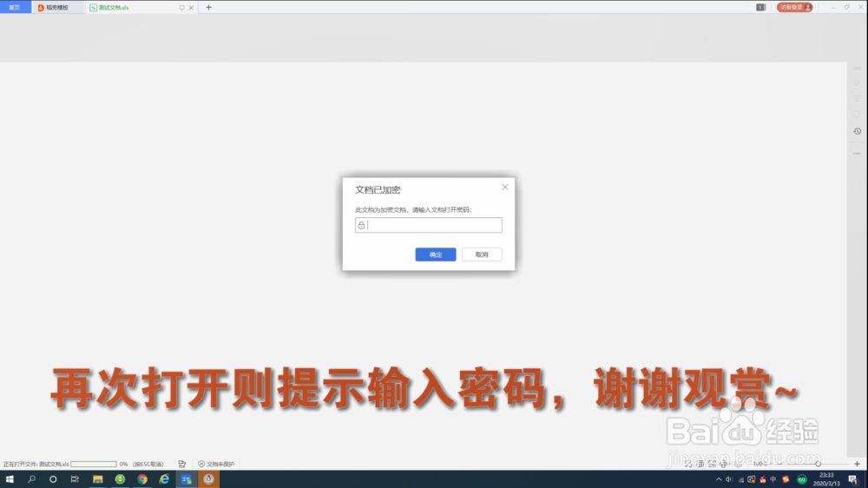Select normal view icon in status bar
868x488 pixels.
[x=700, y=465]
